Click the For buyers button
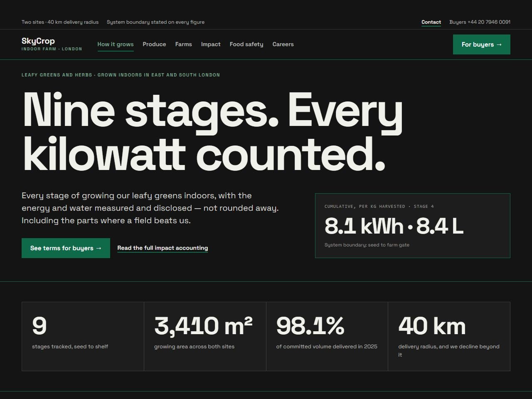The height and width of the screenshot is (399, 532). 482,44
